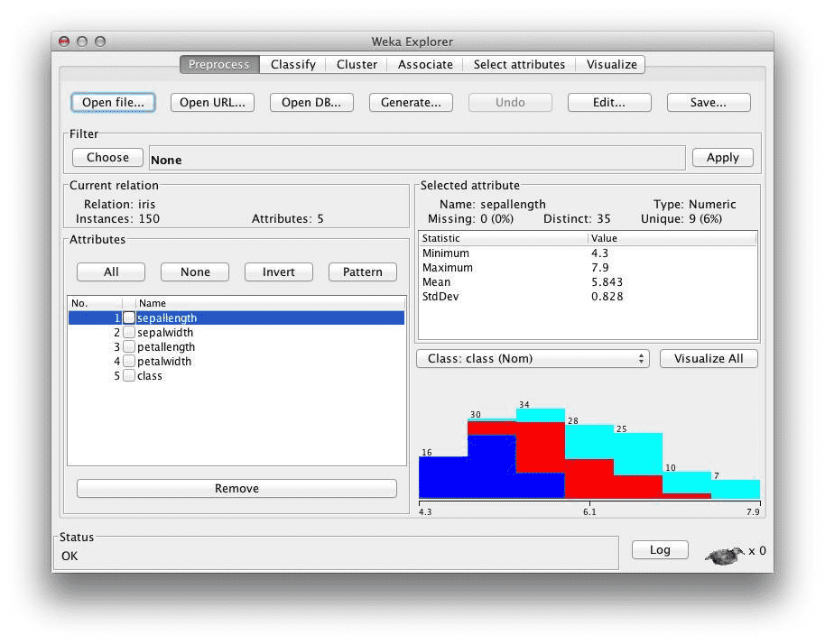Enable the petalwidth checkbox
825x644 pixels.
tap(129, 361)
